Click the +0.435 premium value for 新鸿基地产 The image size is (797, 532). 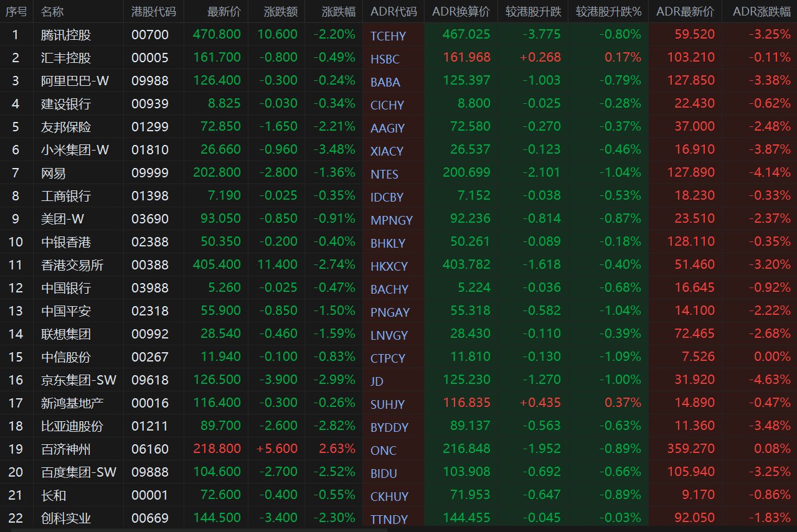(540, 403)
